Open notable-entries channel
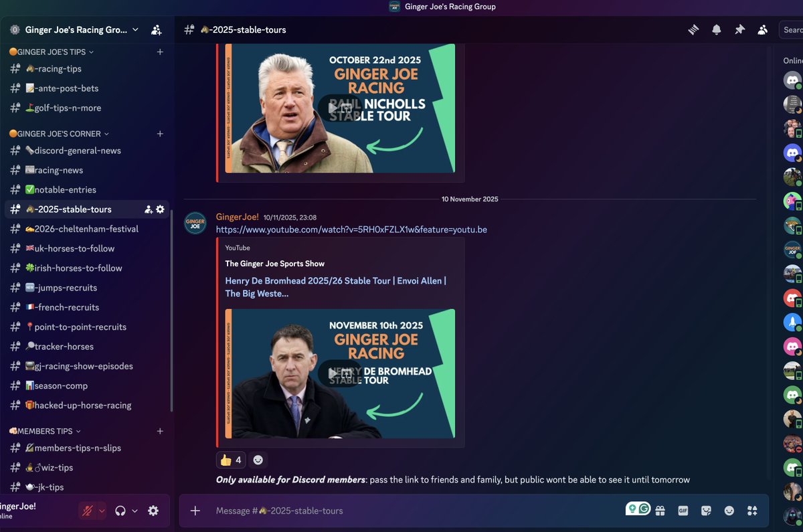803x532 pixels. 87,189
